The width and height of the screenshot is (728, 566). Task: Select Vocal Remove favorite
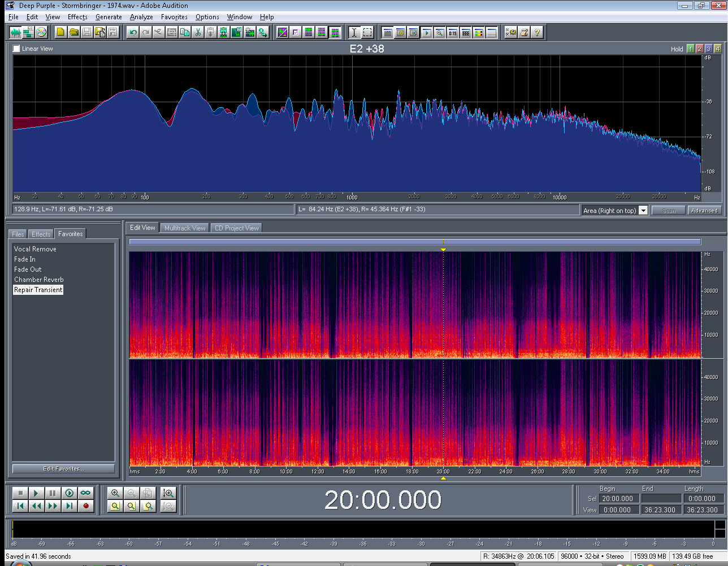click(x=35, y=249)
